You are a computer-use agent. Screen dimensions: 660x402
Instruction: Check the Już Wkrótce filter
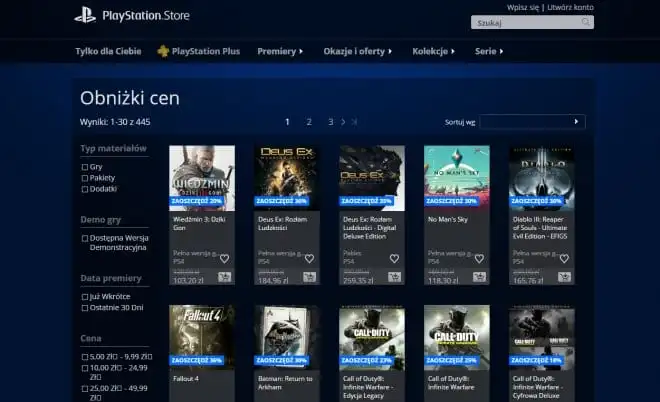click(85, 297)
